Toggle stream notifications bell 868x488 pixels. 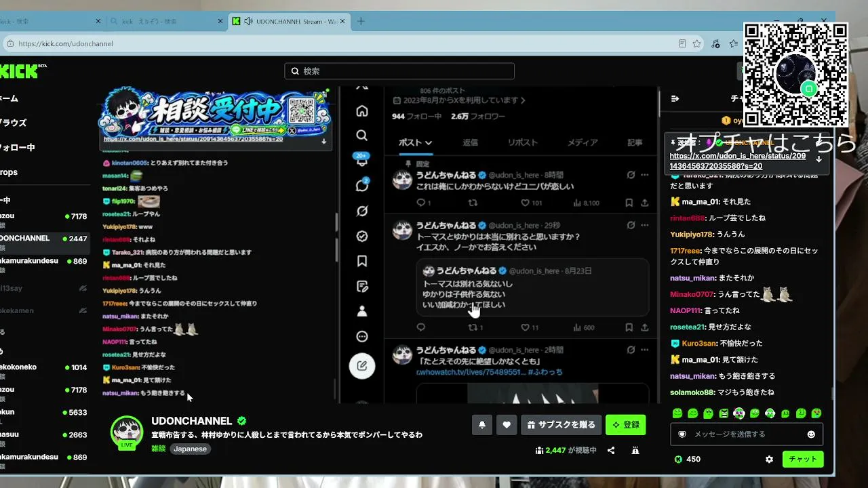(x=482, y=425)
